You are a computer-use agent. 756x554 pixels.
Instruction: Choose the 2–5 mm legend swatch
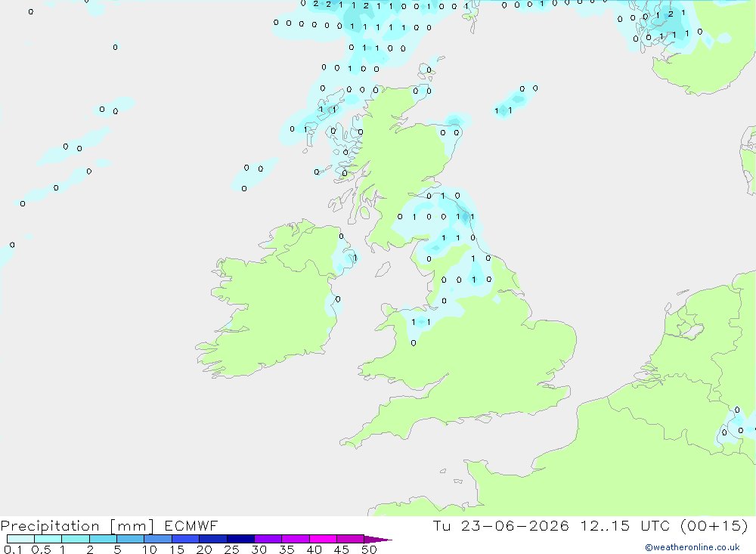(x=103, y=539)
